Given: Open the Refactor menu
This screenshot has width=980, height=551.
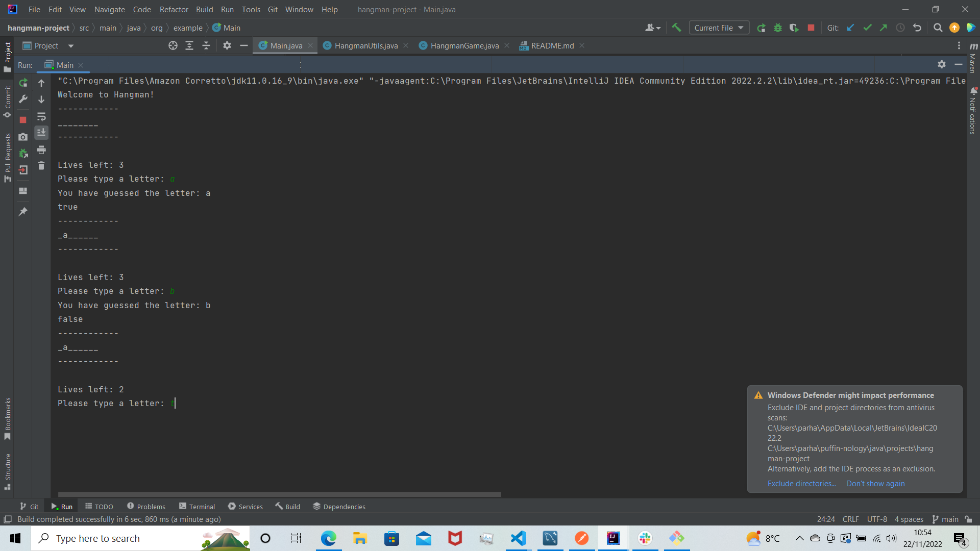Looking at the screenshot, I should point(174,9).
